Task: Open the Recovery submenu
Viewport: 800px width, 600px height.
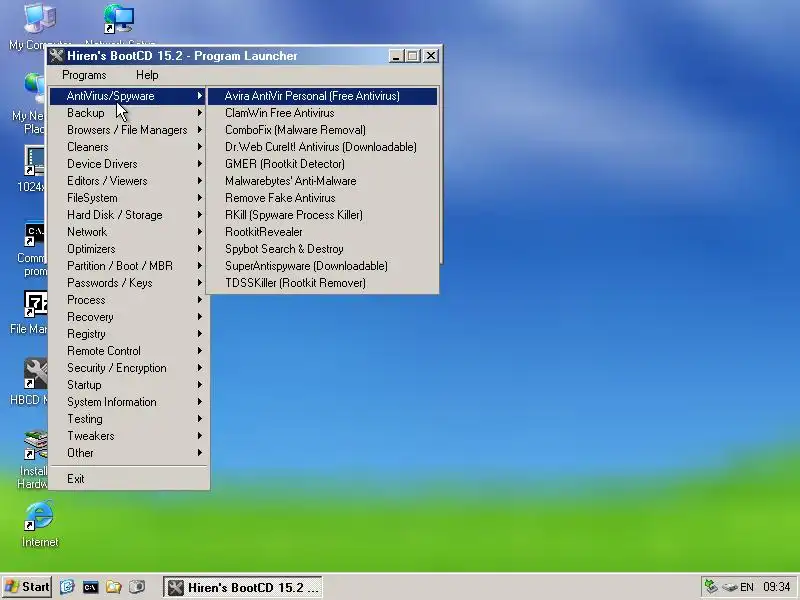Action: [x=128, y=317]
